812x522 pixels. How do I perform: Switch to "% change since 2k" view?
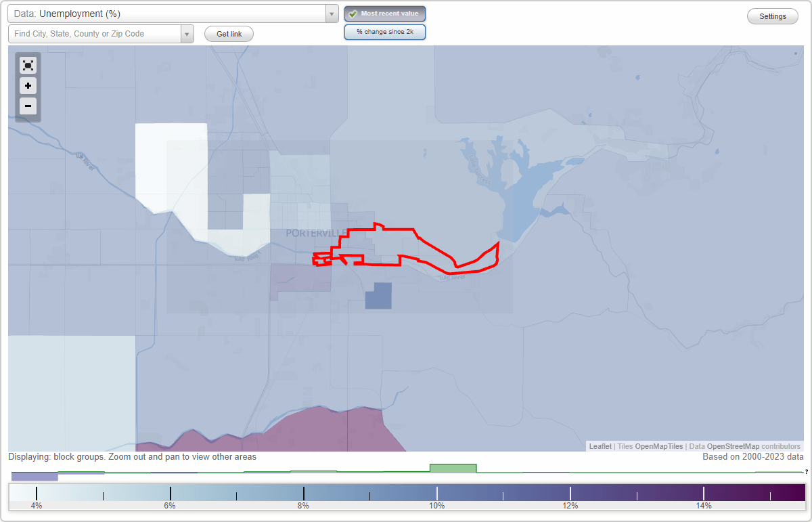point(385,32)
